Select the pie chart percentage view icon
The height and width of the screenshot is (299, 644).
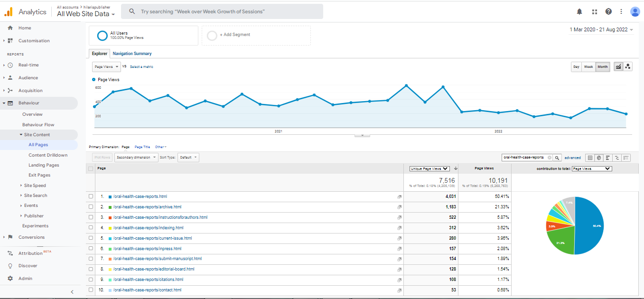[599, 158]
